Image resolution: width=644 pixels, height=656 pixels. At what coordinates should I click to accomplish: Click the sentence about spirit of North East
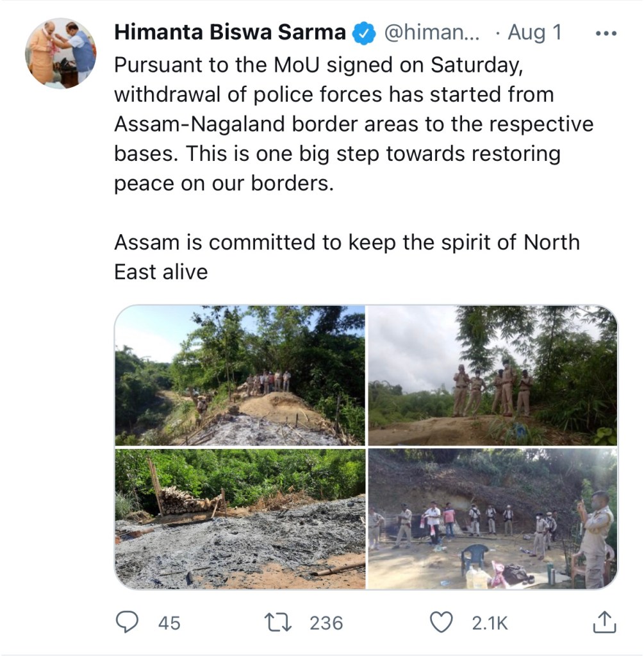click(x=346, y=257)
